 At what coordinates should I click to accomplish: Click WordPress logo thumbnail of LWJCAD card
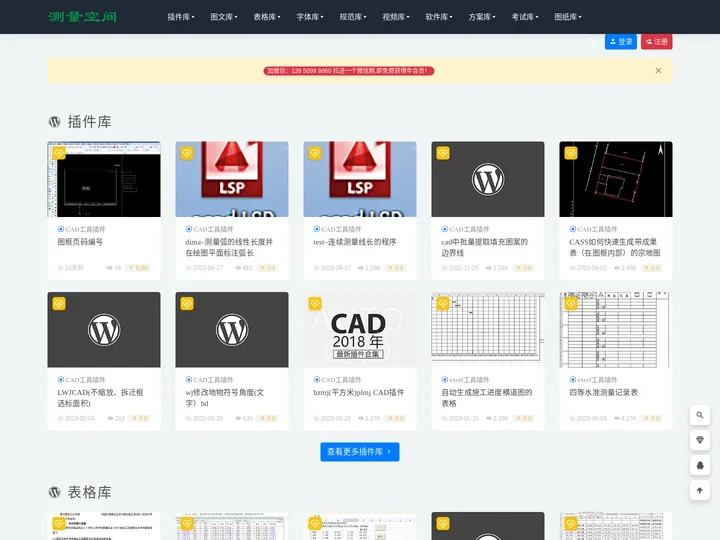(104, 330)
